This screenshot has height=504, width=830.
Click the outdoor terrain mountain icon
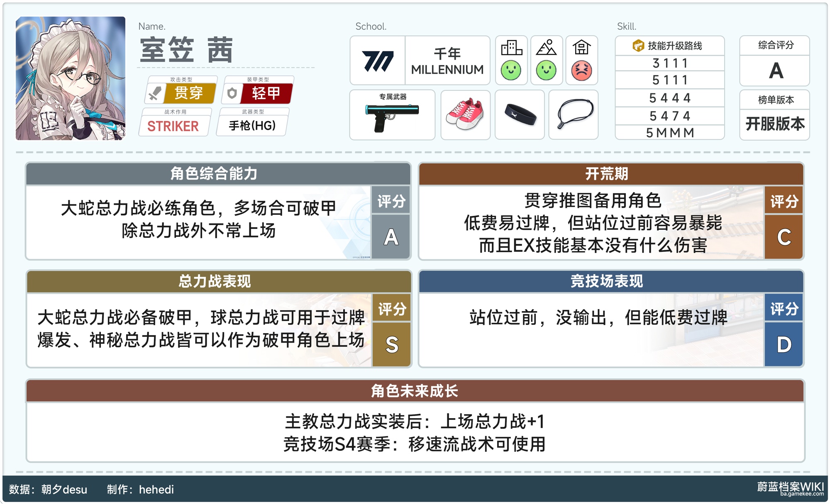coord(546,48)
